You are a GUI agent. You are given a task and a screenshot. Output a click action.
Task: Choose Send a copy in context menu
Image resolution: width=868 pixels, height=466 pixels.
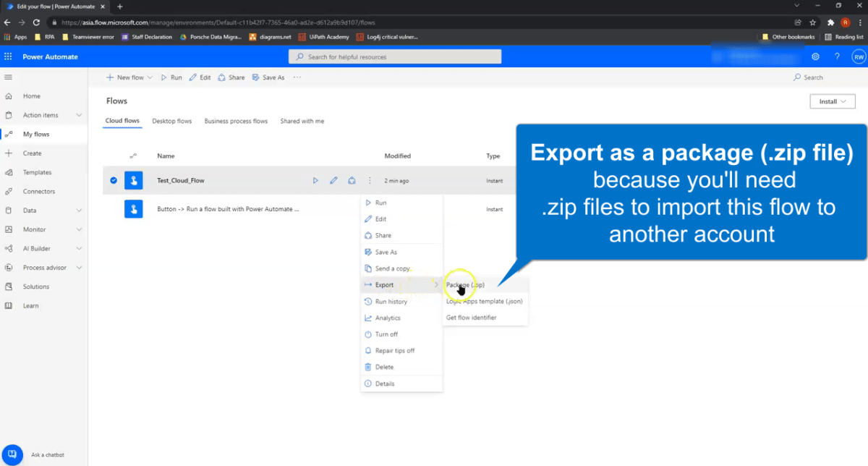401,268
